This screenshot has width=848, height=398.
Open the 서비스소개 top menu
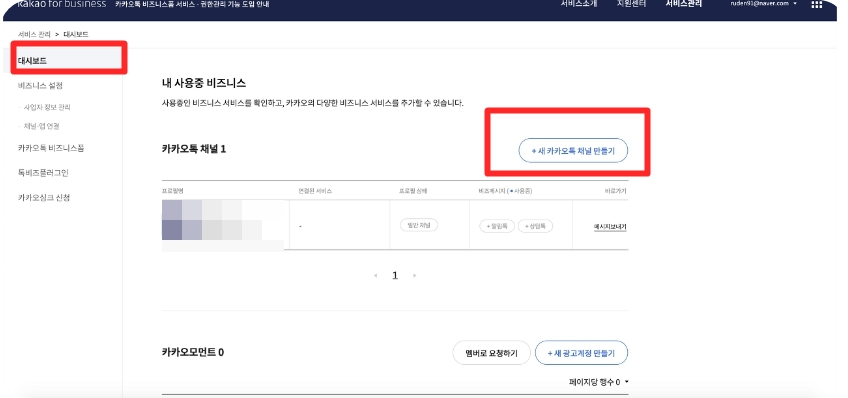pyautogui.click(x=579, y=3)
